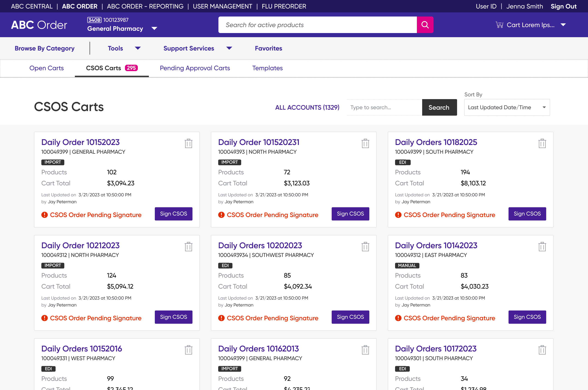
Task: Open the Cart Lorem Ips... dropdown arrow
Action: (x=563, y=25)
